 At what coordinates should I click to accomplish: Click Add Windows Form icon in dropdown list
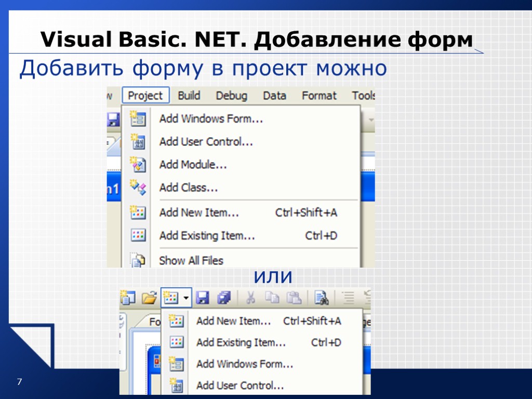point(176,364)
